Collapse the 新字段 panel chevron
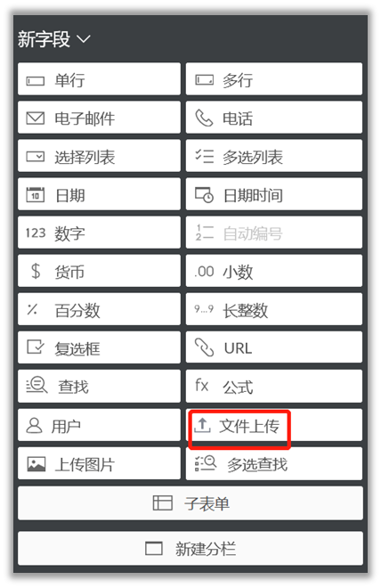The image size is (381, 588). pos(83,38)
